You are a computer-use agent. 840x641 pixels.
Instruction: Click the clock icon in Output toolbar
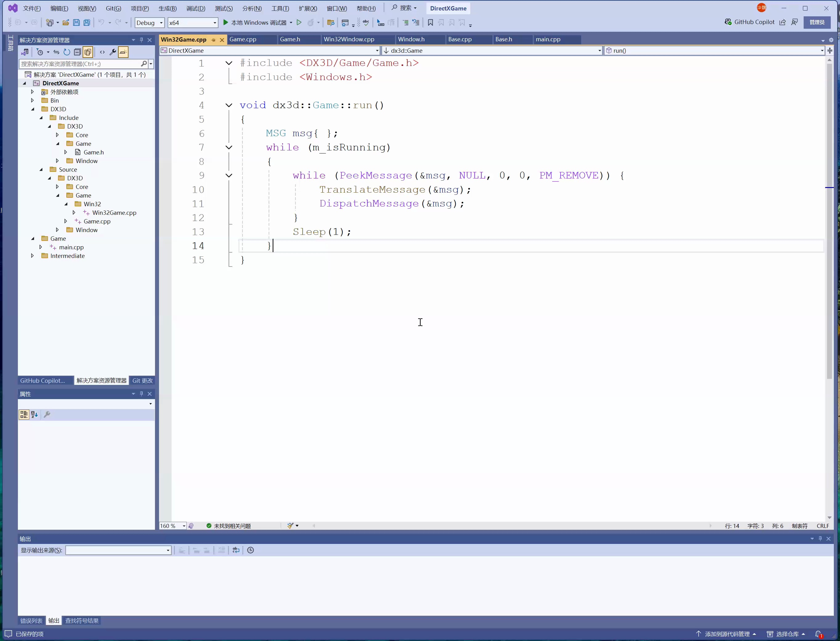click(251, 550)
